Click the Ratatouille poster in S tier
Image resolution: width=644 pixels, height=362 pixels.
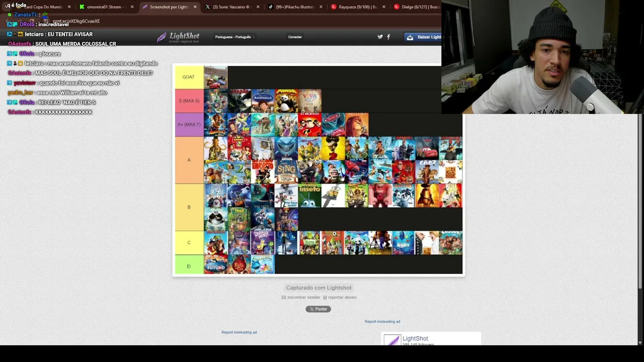[263, 101]
